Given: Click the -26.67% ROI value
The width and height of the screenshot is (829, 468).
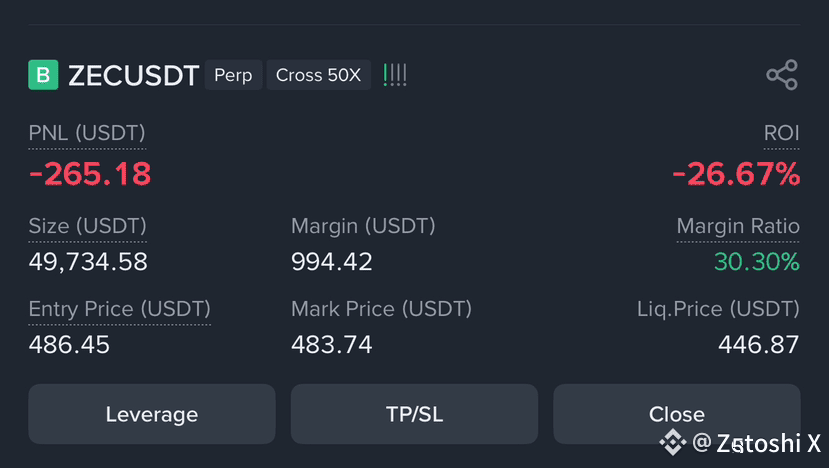Looking at the screenshot, I should [736, 174].
